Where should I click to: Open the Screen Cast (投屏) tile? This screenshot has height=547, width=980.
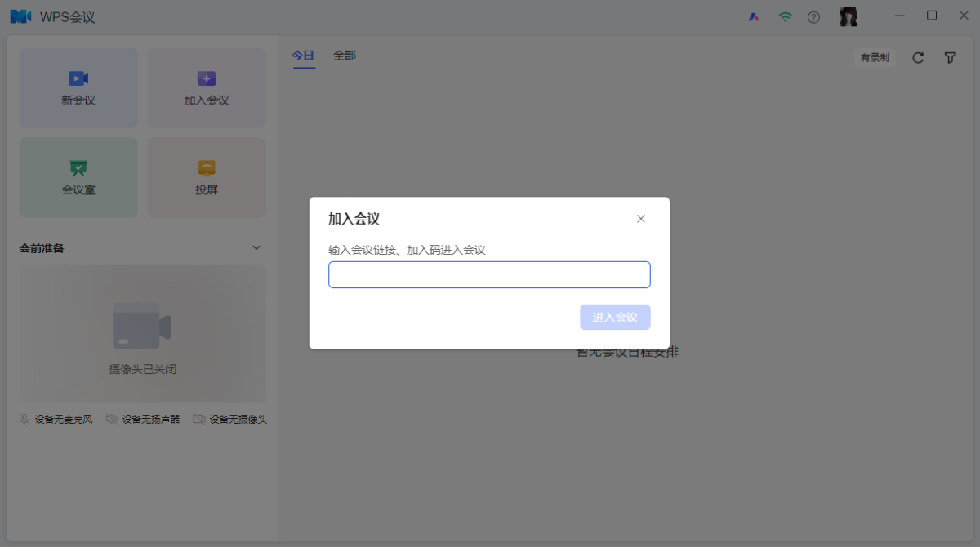point(207,177)
